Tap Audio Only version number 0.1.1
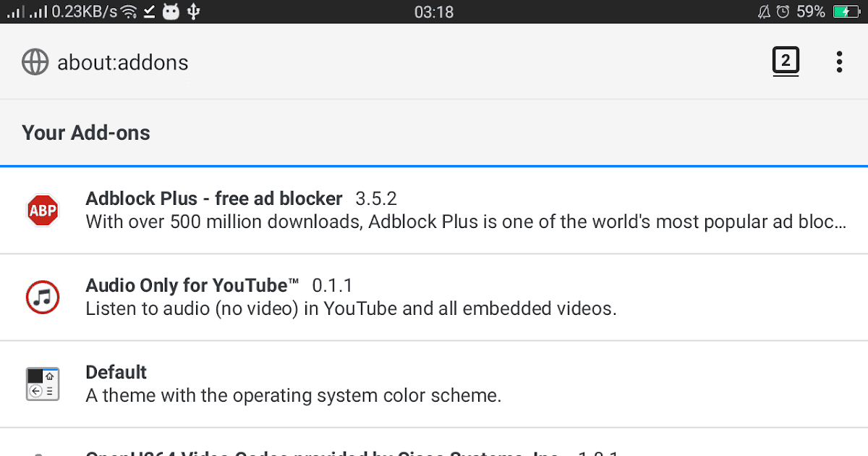The width and height of the screenshot is (868, 456). coord(332,285)
